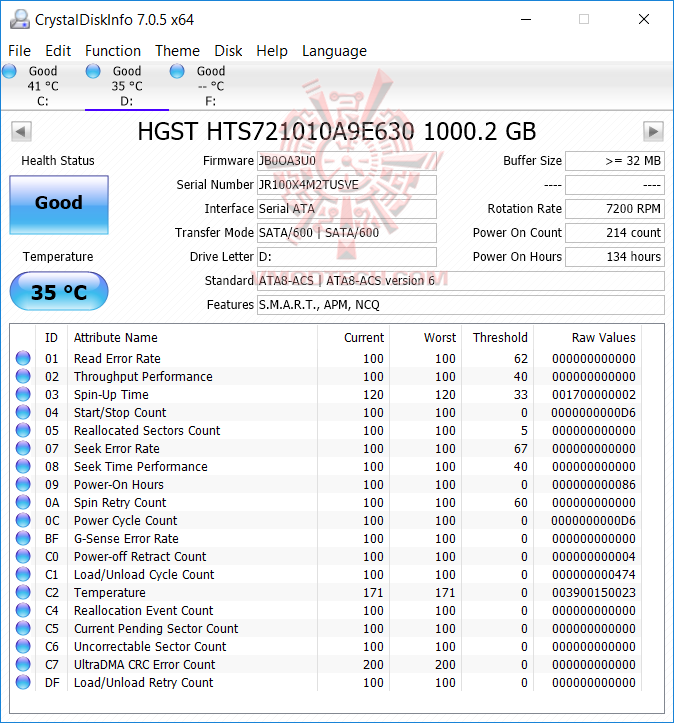The height and width of the screenshot is (723, 674).
Task: Click raw value 000000000474
Action: coord(594,575)
